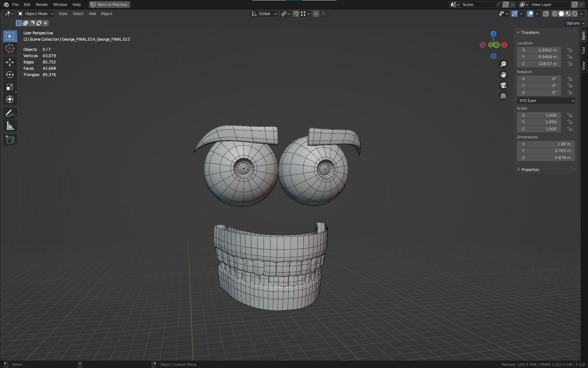This screenshot has height=368, width=588.
Task: Activate the Move tool
Action: click(10, 62)
